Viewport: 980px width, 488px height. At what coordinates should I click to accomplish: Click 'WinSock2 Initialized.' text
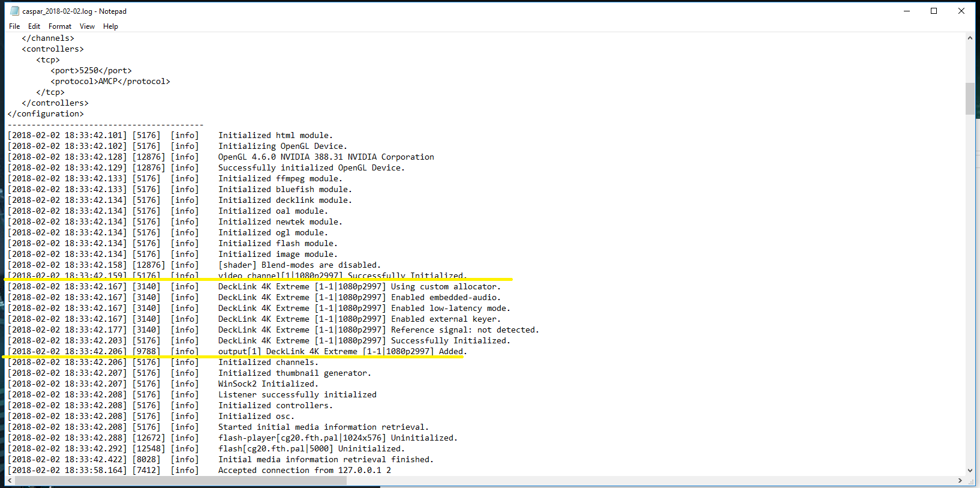tap(268, 384)
